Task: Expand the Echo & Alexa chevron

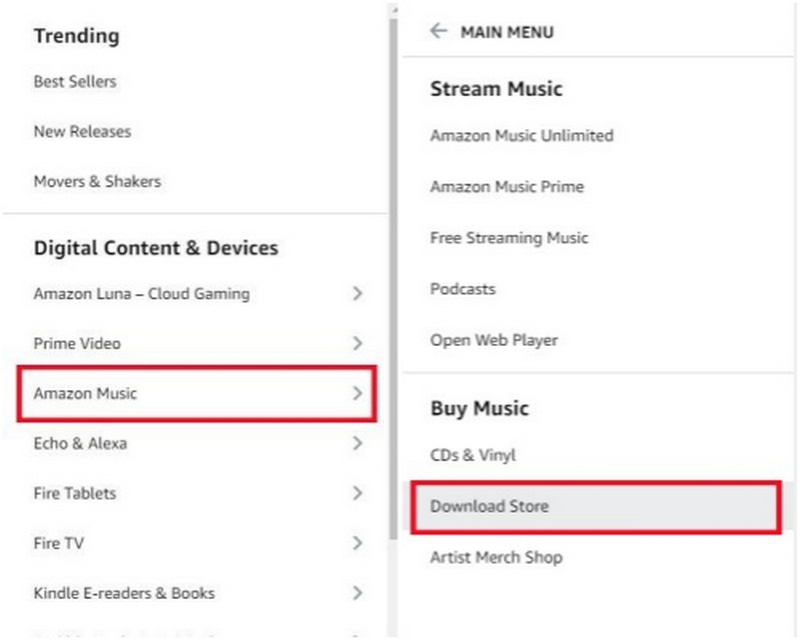Action: pos(358,444)
